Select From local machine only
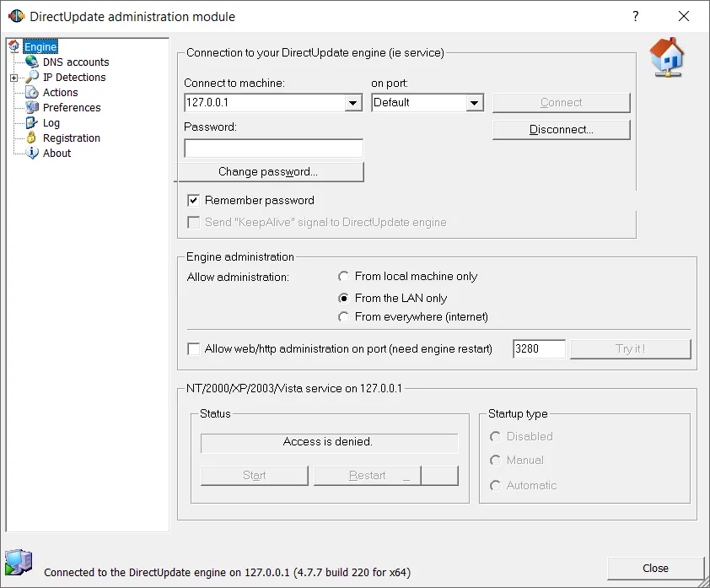This screenshot has width=710, height=588. [x=343, y=276]
